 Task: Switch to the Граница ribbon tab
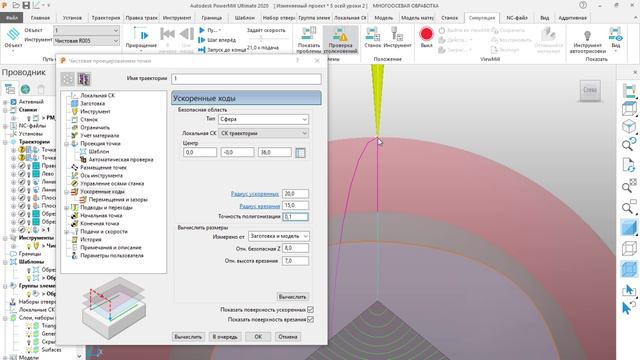(211, 18)
